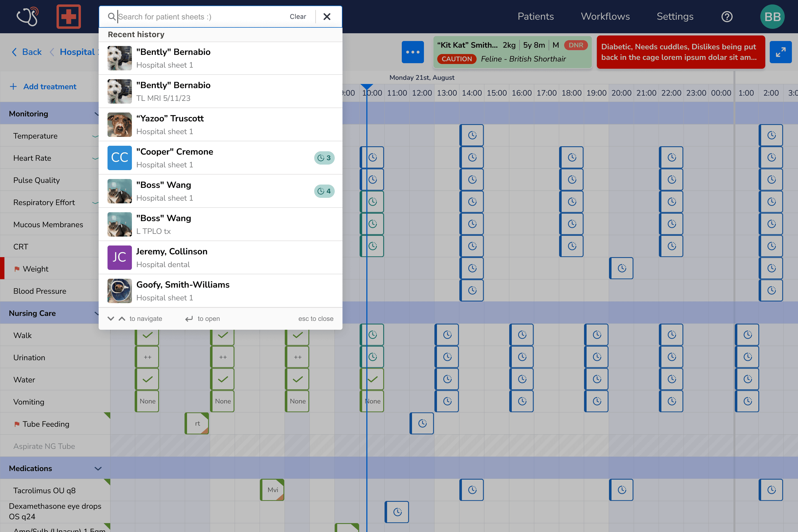
Task: Click the Tacrolimus 'Mvi' completed cell
Action: coord(272,490)
